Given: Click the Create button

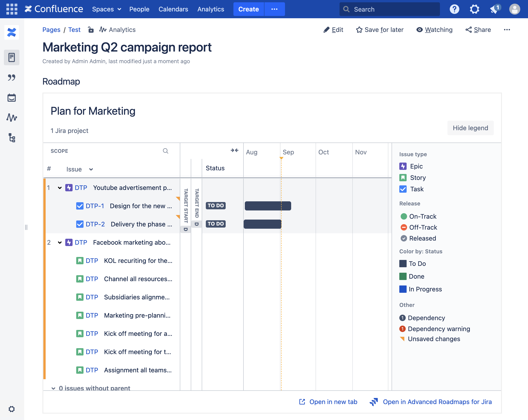Looking at the screenshot, I should pos(248,9).
